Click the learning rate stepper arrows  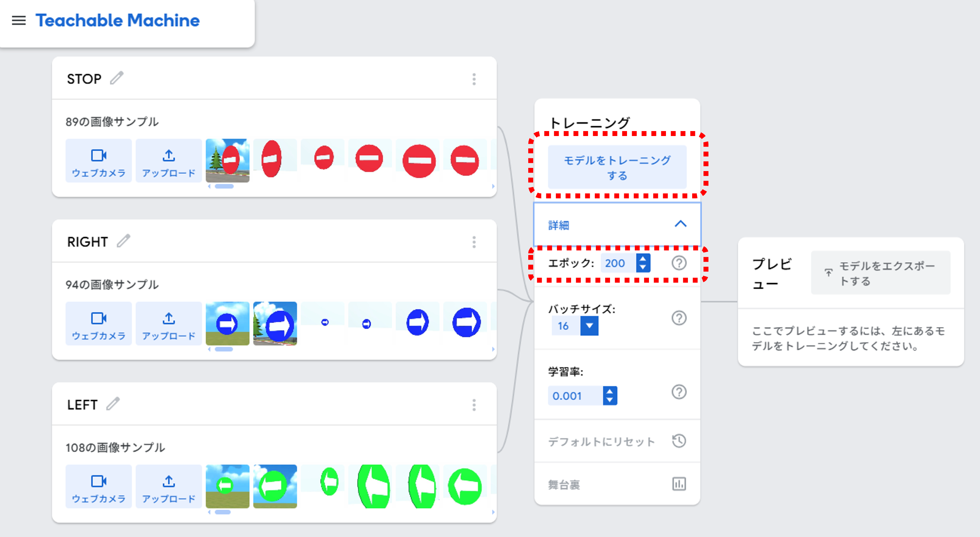coord(610,395)
